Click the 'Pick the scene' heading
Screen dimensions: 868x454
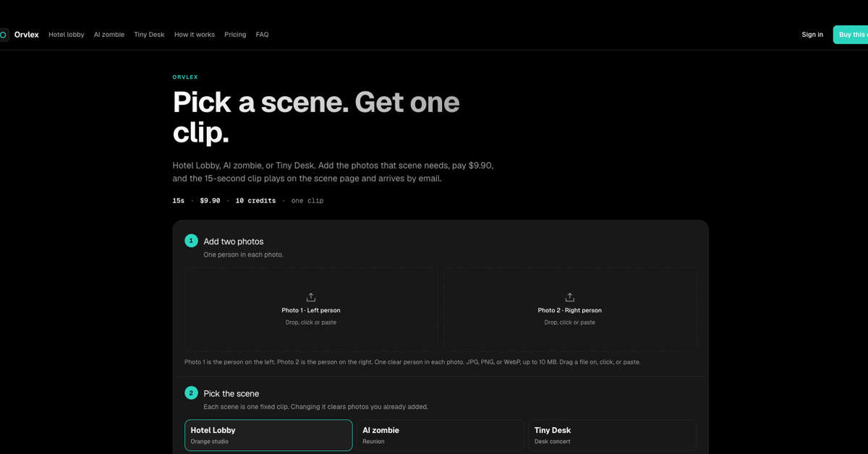[231, 393]
